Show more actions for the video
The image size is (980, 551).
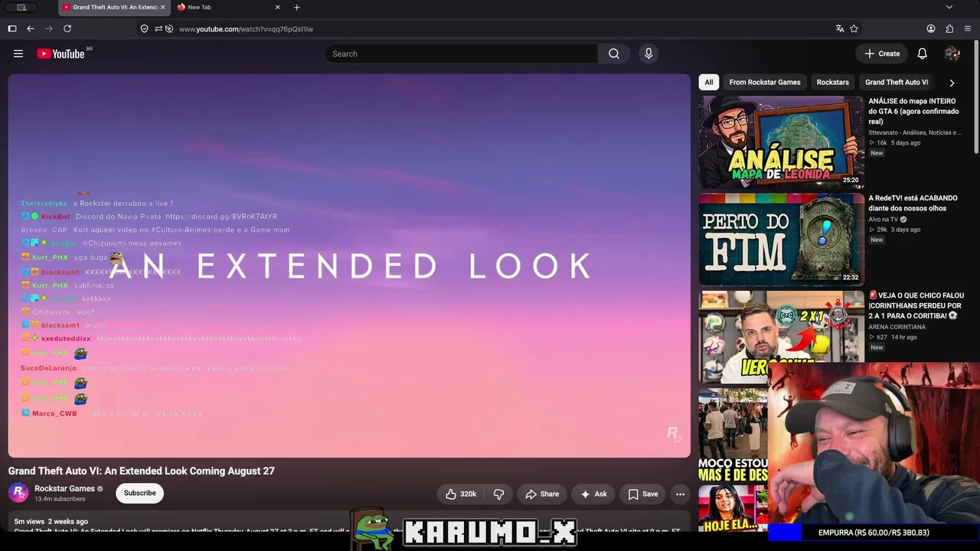click(680, 494)
